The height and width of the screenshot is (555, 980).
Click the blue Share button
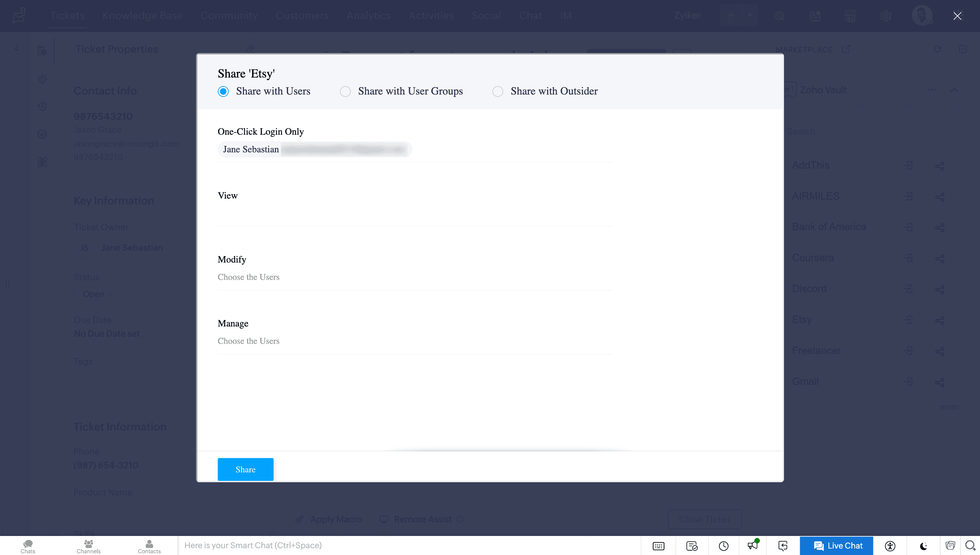coord(245,469)
